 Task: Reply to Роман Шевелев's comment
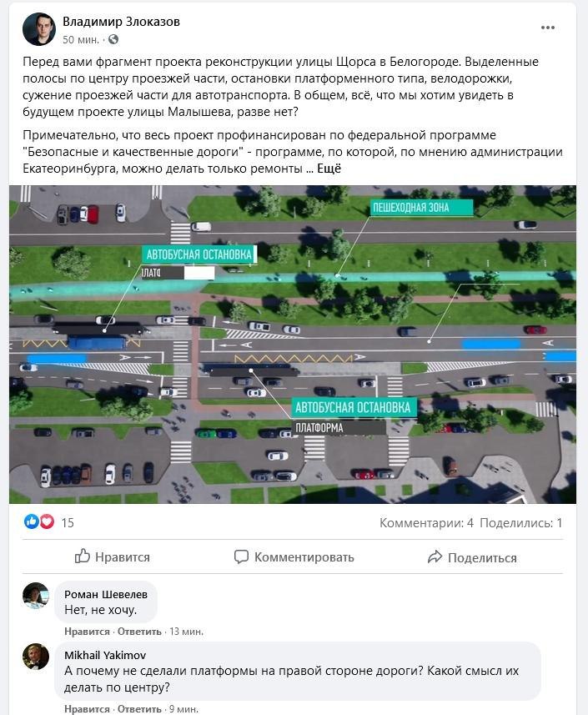[x=139, y=632]
